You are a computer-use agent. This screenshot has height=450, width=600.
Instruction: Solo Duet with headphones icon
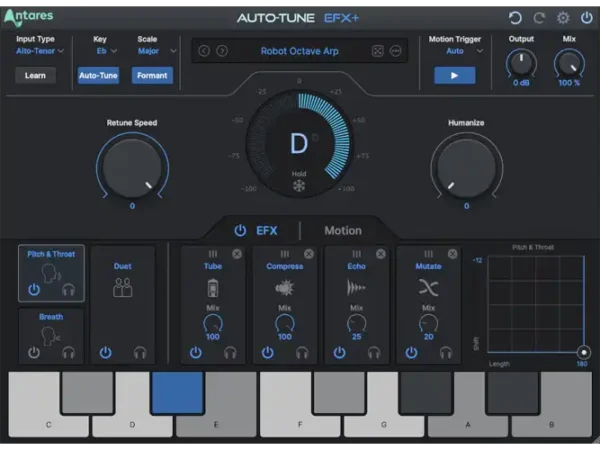pos(140,352)
